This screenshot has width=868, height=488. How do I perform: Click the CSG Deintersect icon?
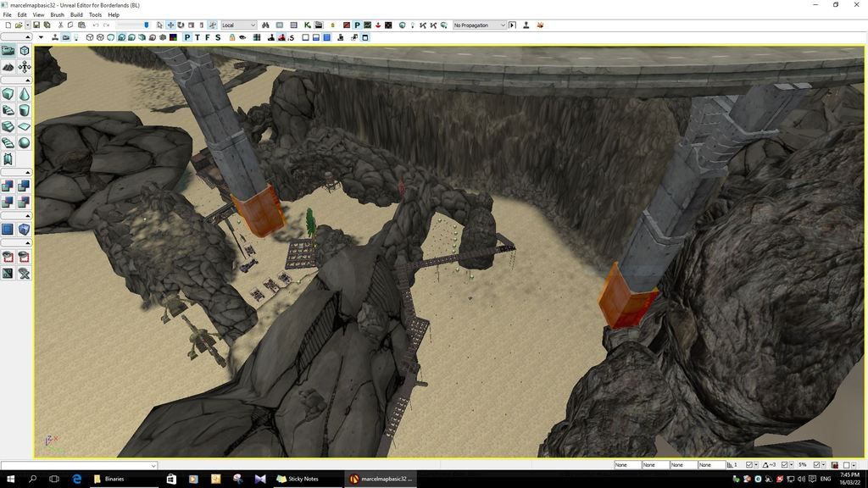pyautogui.click(x=25, y=202)
